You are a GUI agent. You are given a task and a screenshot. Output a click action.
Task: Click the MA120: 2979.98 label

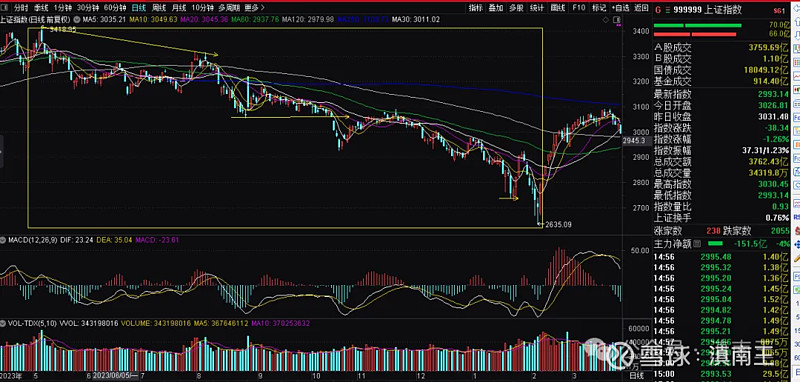[x=308, y=19]
